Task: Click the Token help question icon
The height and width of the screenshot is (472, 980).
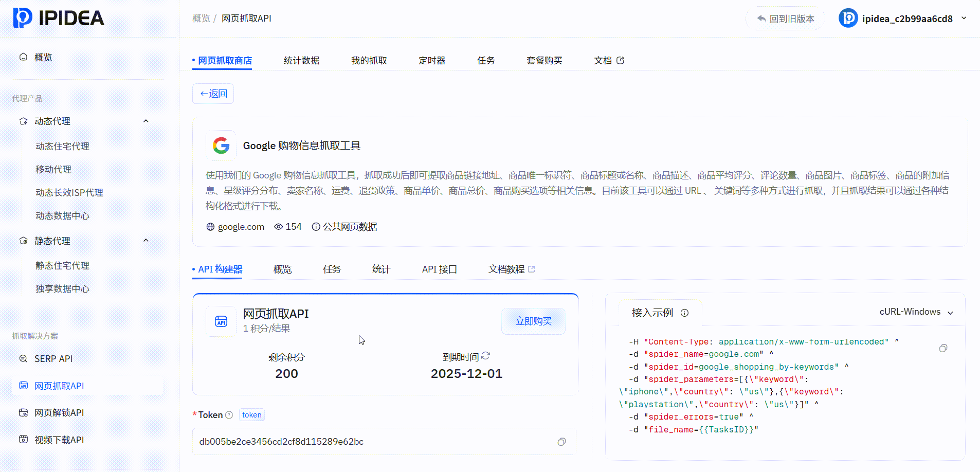Action: coord(229,415)
